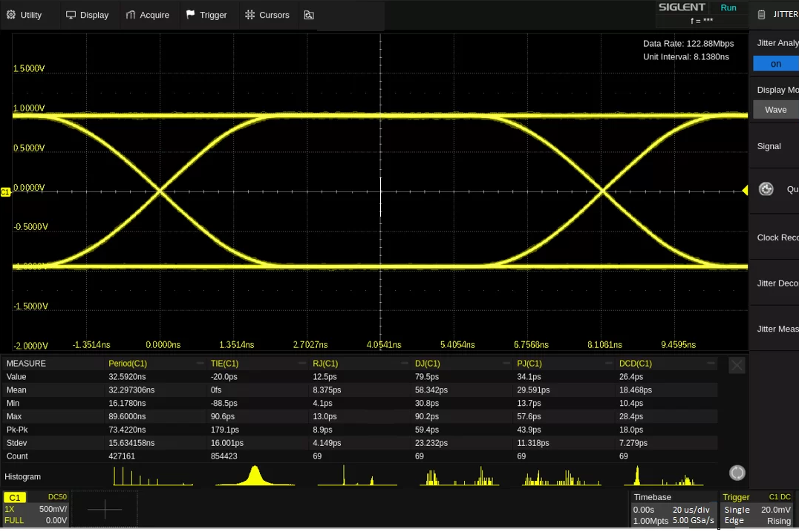This screenshot has width=799, height=532.
Task: Open the Timebase descriptor box
Action: point(673,509)
